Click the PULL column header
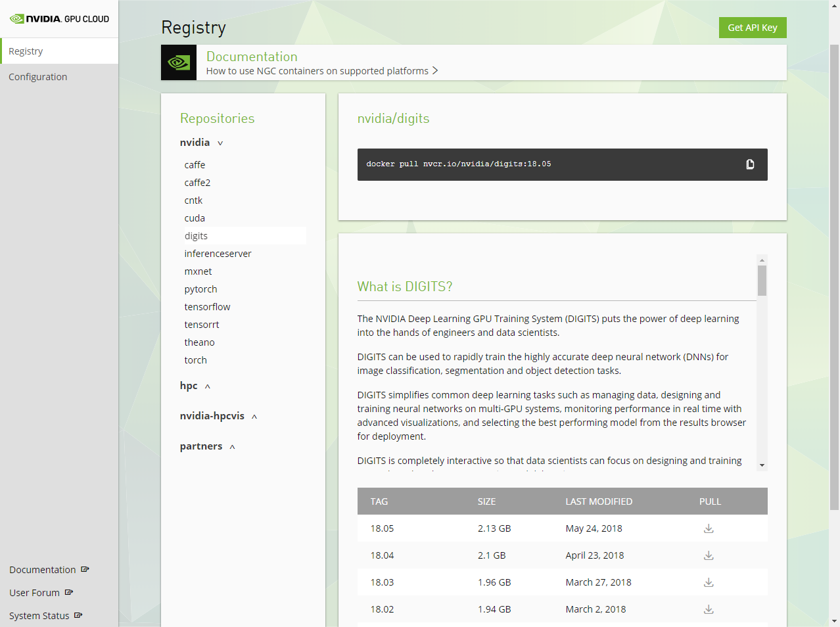Viewport: 840px width, 627px height. click(710, 501)
